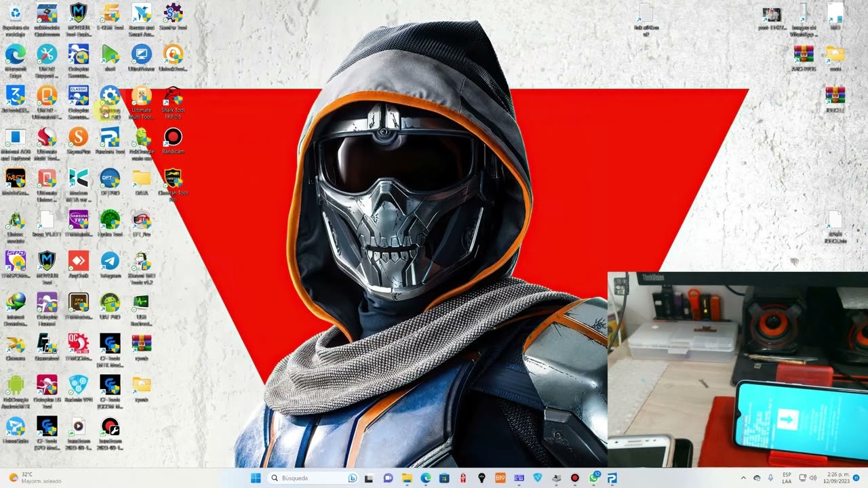Screen dimensions: 868x488
Task: Open the weather widget on the taskbar
Action: [x=35, y=478]
